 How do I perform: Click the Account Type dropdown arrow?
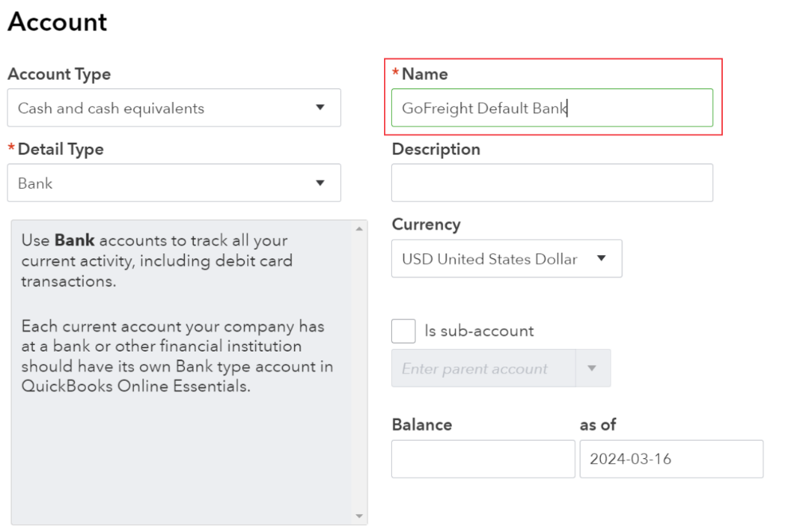pyautogui.click(x=320, y=108)
